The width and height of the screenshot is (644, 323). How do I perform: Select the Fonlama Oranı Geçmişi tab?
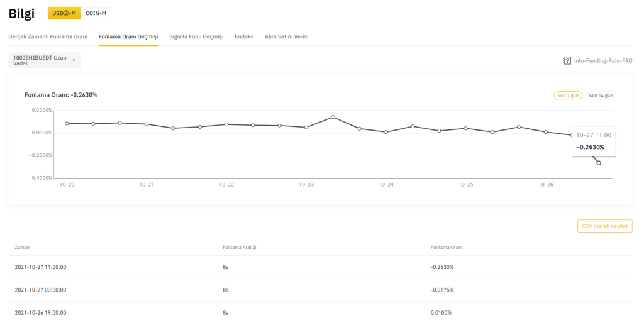128,36
